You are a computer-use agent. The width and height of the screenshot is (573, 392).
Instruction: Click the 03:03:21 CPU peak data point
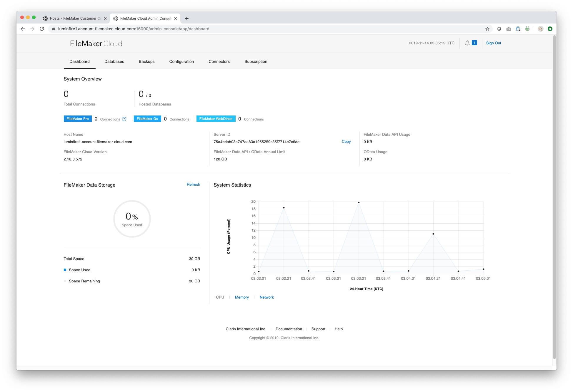click(x=359, y=202)
